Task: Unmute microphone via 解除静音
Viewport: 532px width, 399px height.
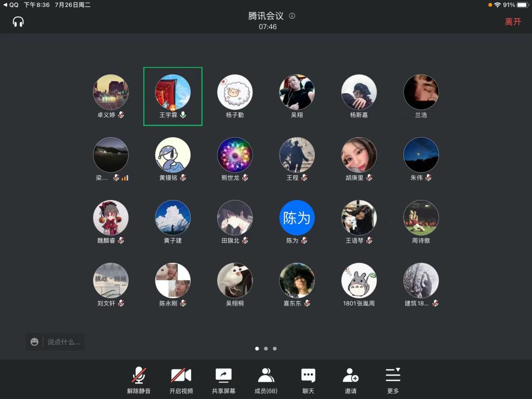Action: [x=138, y=380]
